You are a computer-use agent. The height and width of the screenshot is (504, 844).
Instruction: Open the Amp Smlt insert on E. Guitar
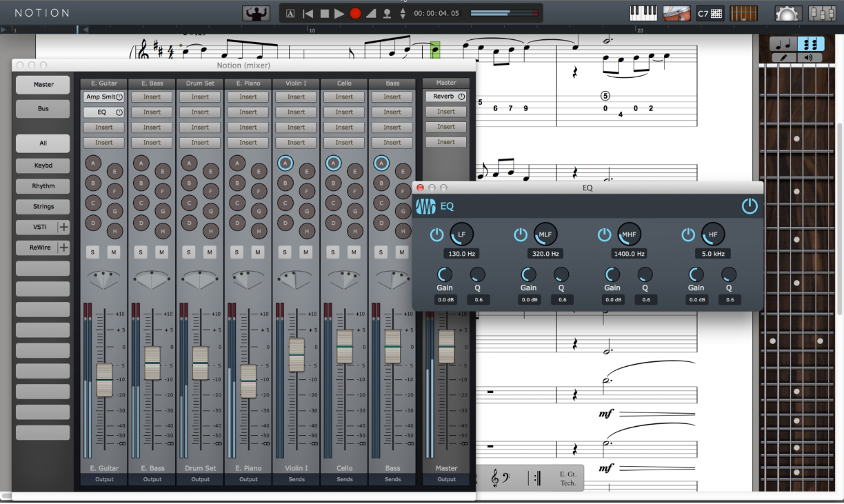(x=102, y=97)
